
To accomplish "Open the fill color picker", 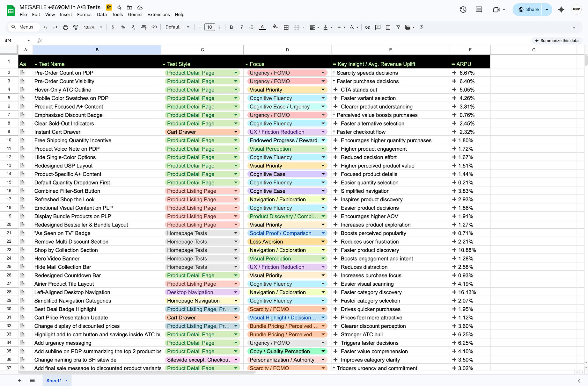I will click(275, 27).
